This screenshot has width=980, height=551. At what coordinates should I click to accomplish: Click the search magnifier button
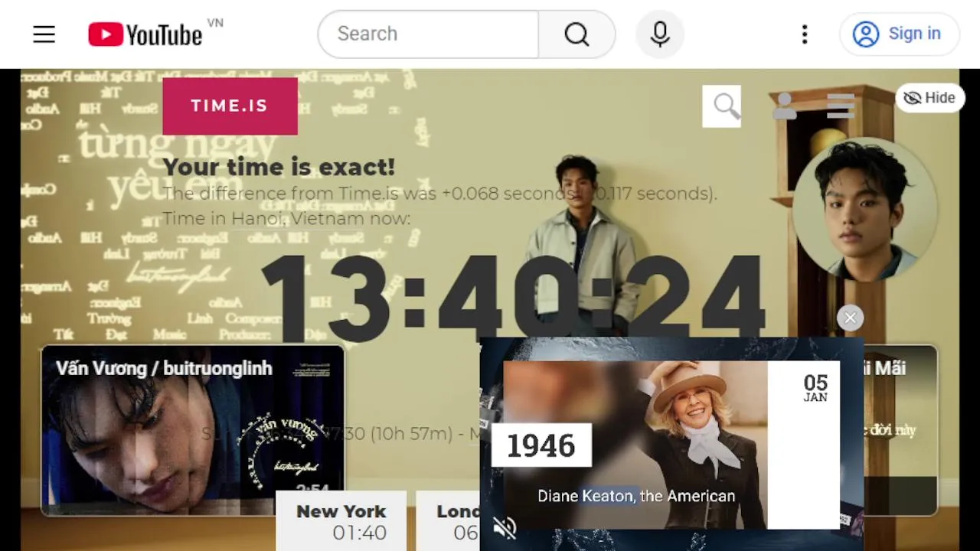(x=577, y=34)
